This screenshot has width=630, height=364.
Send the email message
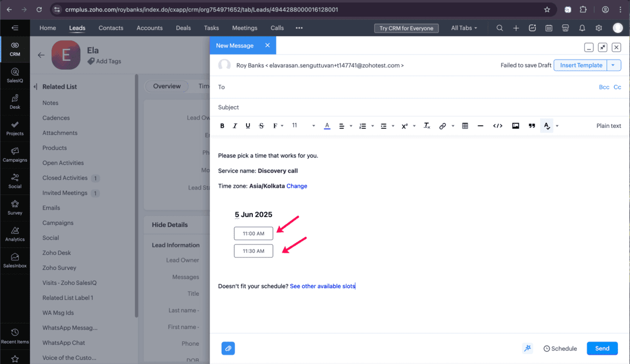(x=602, y=348)
